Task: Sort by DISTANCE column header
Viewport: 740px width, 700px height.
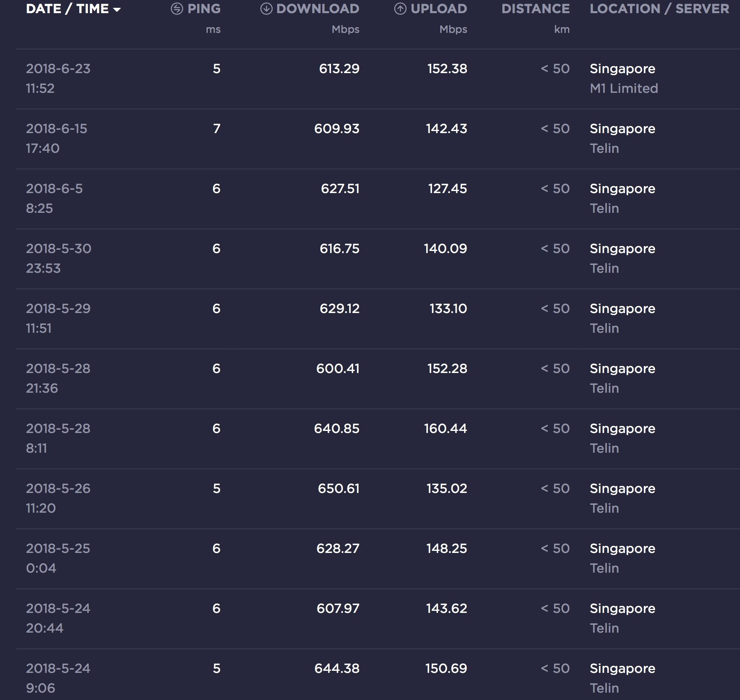Action: coord(535,9)
